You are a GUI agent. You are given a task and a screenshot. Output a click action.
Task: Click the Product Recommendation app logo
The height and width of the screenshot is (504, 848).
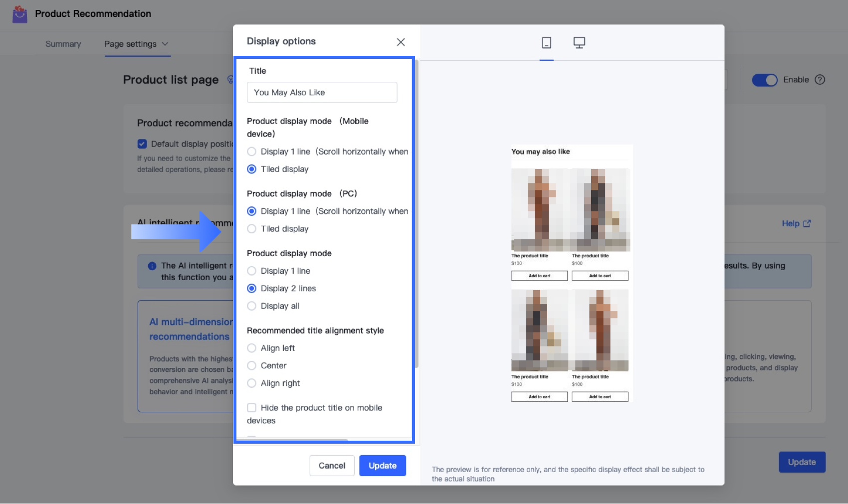point(19,14)
